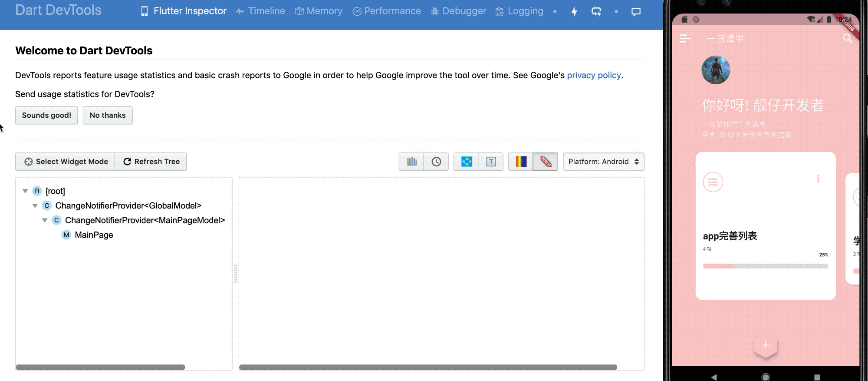The width and height of the screenshot is (868, 381).
Task: Click the details panel horizontal scrollbar
Action: (x=428, y=368)
